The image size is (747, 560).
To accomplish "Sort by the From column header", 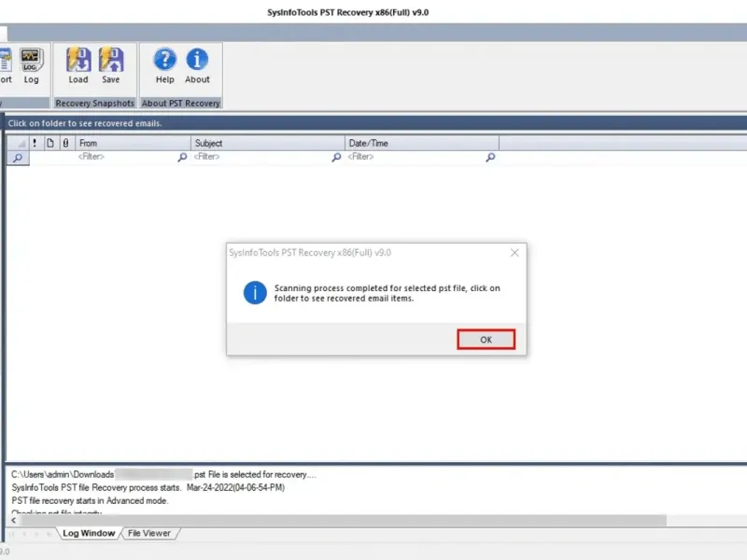I will (133, 143).
